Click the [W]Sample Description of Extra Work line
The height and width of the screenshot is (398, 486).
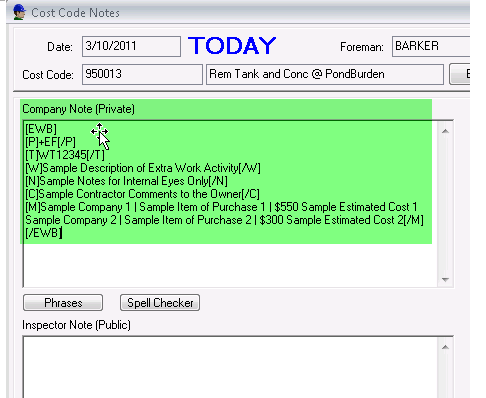click(x=143, y=168)
